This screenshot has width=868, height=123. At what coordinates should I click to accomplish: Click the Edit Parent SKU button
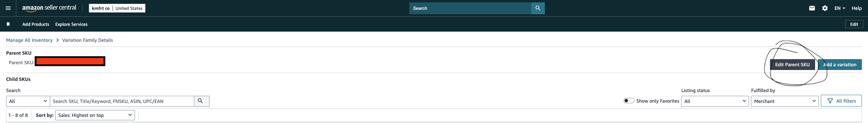[x=792, y=65]
